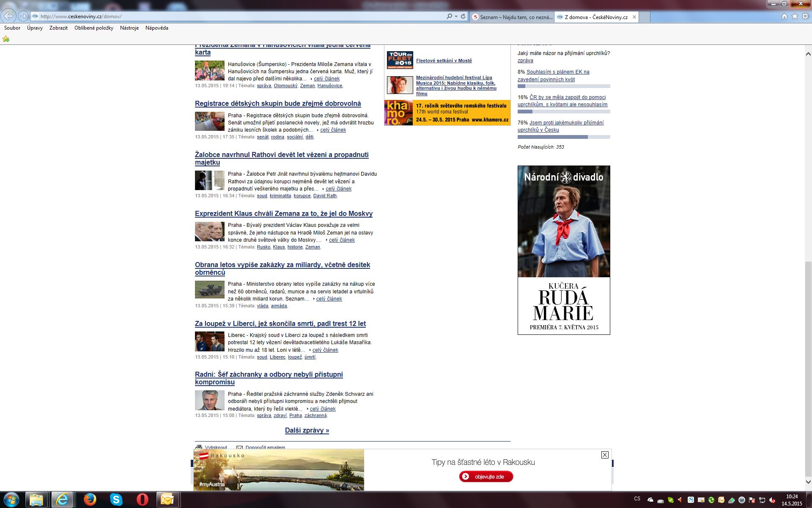Image resolution: width=812 pixels, height=508 pixels.
Task: Click the page scrollbar up arrow
Action: (x=808, y=54)
